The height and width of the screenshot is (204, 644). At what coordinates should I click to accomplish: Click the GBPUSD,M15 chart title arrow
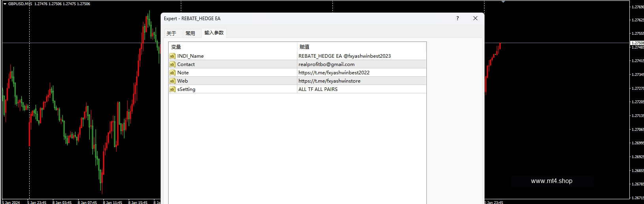coord(5,4)
